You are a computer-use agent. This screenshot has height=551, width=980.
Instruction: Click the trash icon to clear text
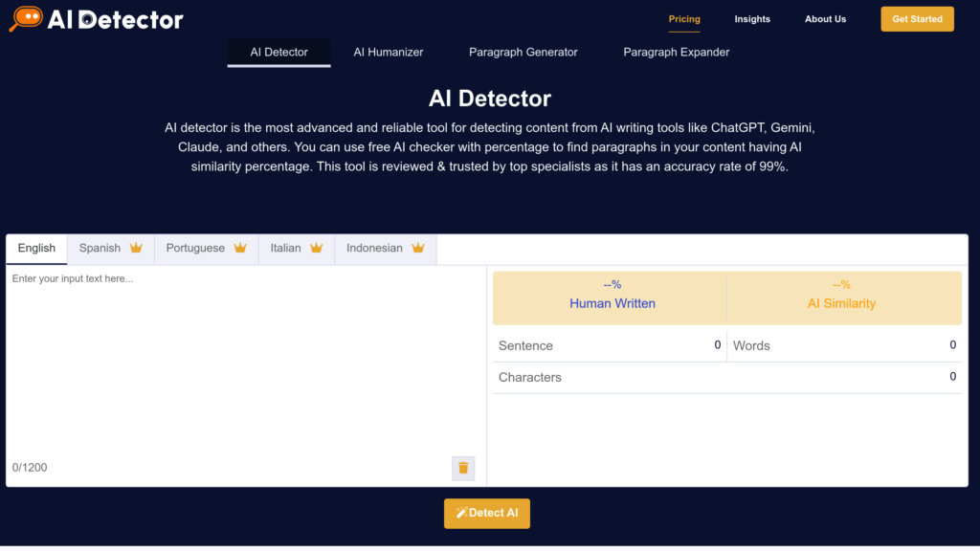point(463,468)
